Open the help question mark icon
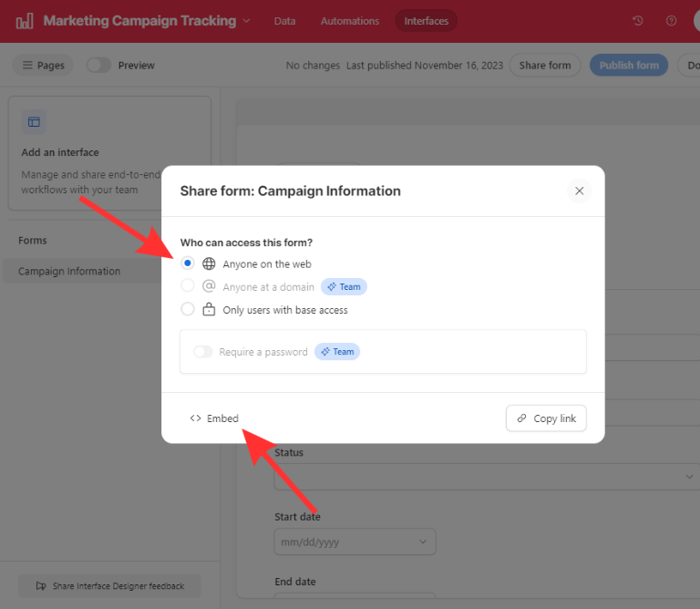Image resolution: width=700 pixels, height=609 pixels. point(672,21)
